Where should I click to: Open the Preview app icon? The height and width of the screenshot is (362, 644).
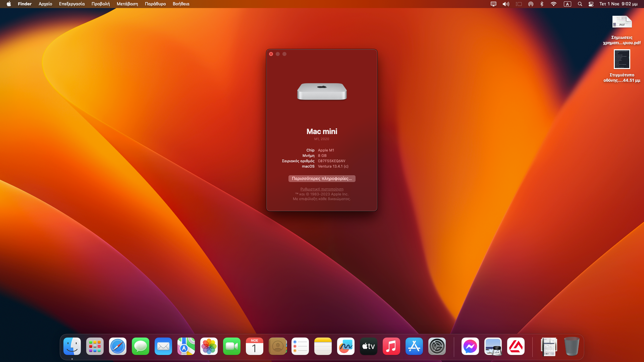pos(493,346)
